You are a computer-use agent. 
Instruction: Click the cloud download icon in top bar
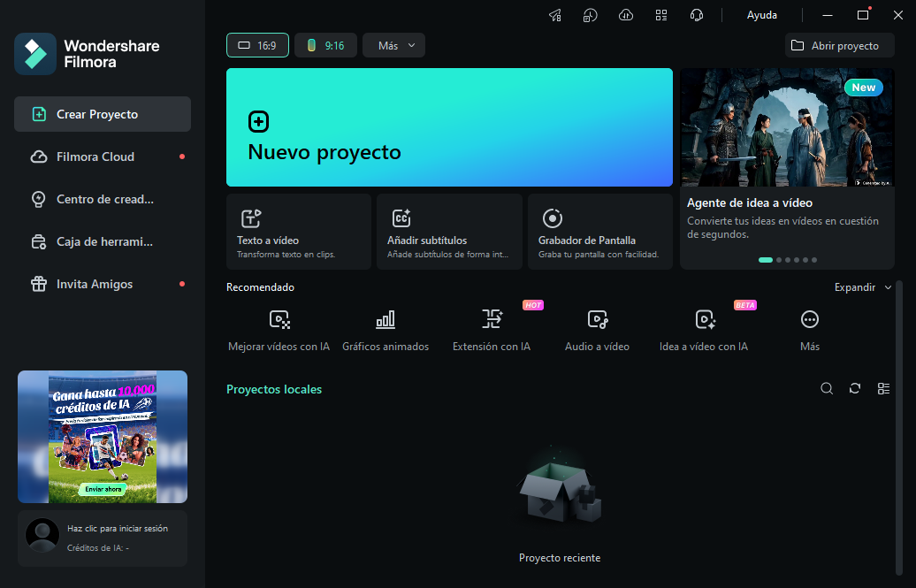click(x=626, y=15)
